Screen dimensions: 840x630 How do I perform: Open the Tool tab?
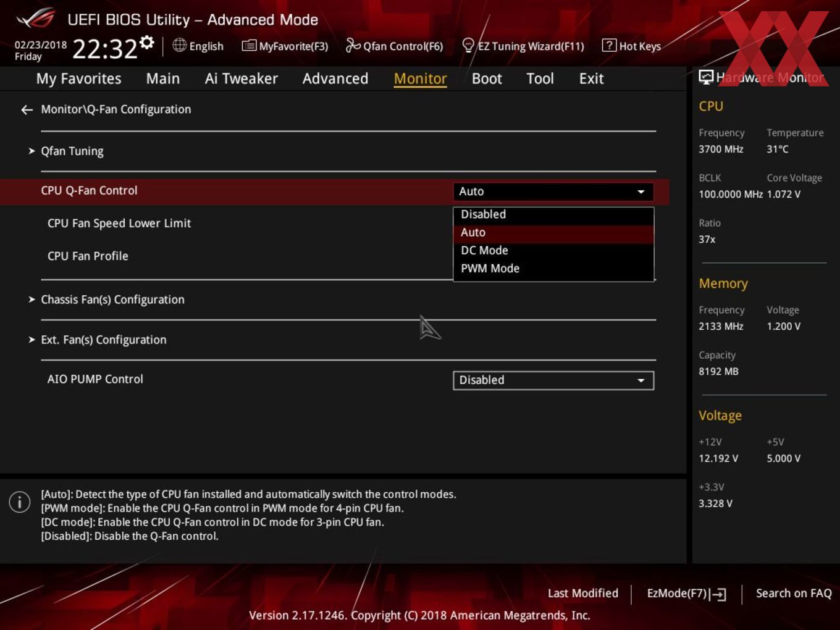coord(540,78)
